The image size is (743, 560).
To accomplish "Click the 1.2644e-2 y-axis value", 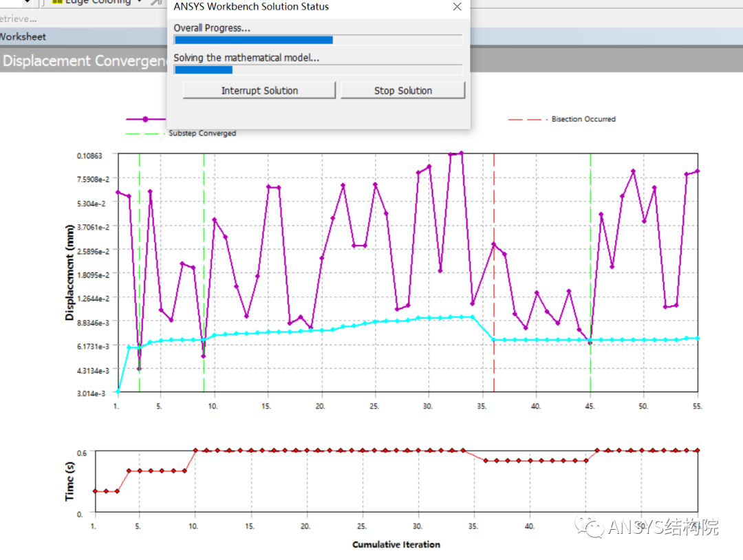I will tap(93, 299).
